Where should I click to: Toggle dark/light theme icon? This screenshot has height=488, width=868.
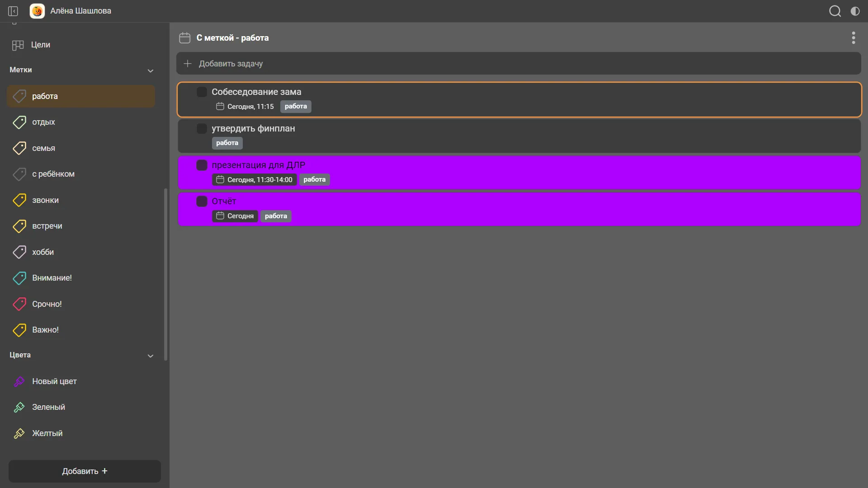(855, 11)
